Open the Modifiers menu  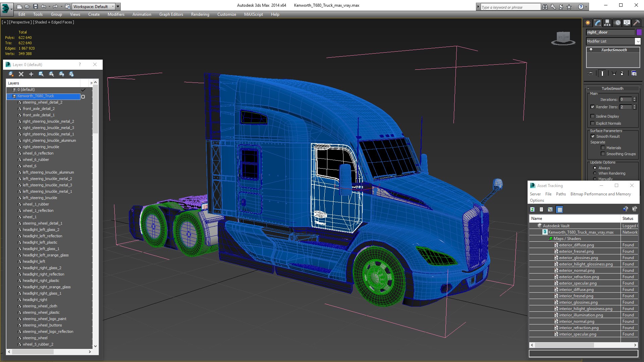pos(116,14)
